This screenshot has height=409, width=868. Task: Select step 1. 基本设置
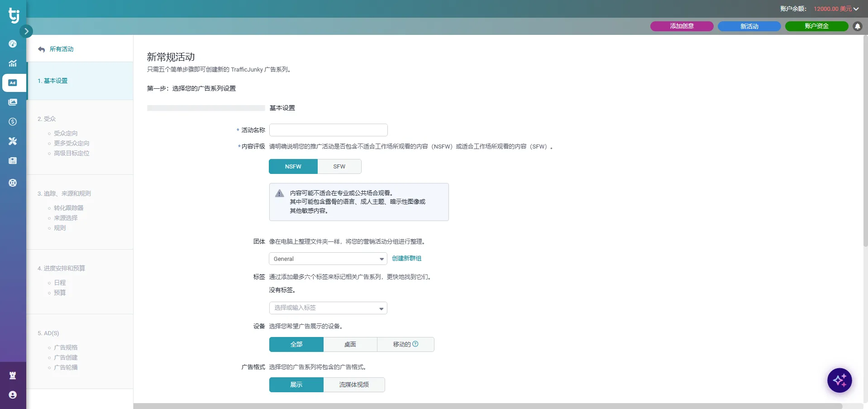point(80,81)
